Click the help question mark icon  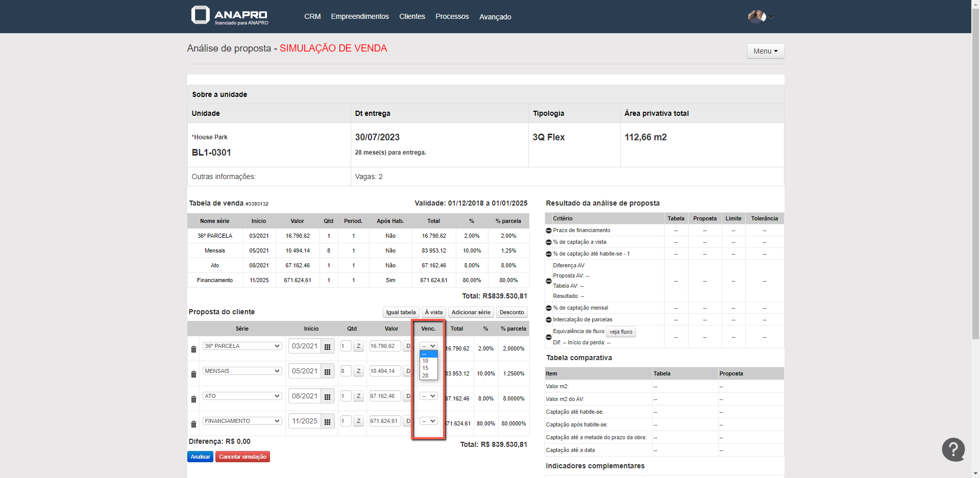953,449
